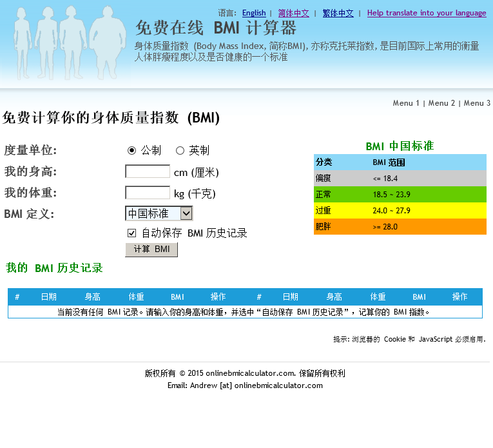Click the yellow 过重 24.0 ~ 27.9 row

point(400,210)
